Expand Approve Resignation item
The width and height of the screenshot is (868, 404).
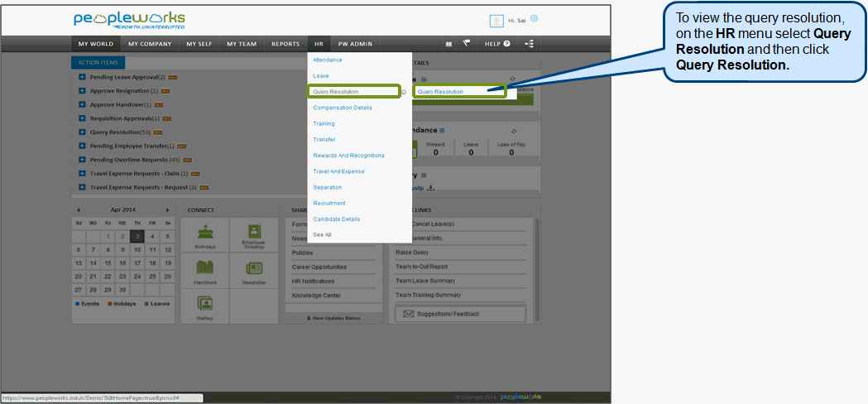click(82, 91)
